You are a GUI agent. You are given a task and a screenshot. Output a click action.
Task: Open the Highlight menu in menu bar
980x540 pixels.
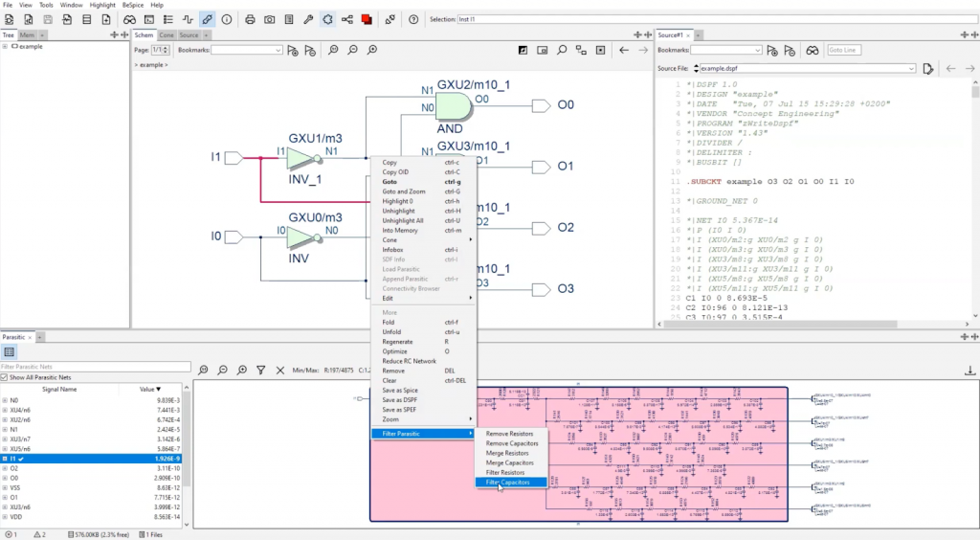102,5
